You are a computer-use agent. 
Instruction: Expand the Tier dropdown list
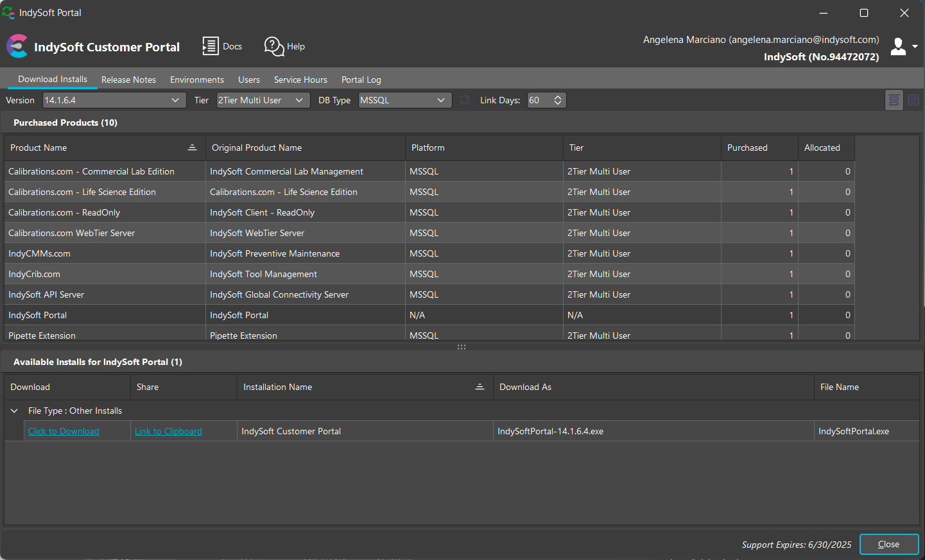click(299, 100)
